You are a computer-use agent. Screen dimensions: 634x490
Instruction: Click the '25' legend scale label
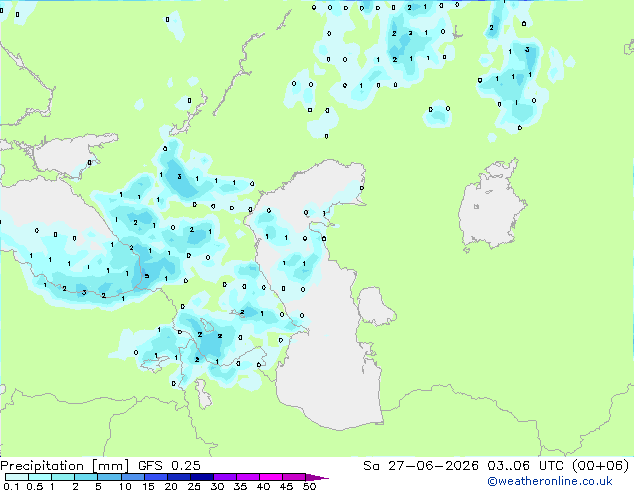(194, 486)
